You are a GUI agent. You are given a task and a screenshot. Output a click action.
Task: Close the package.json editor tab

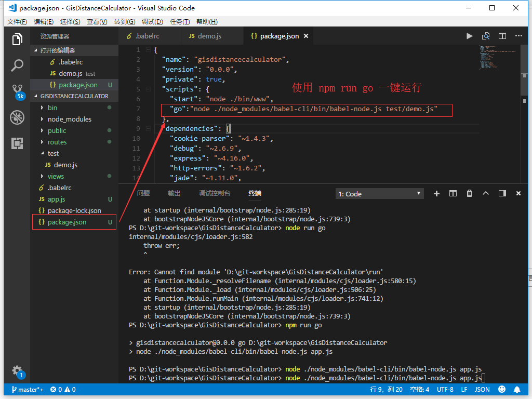pos(306,36)
